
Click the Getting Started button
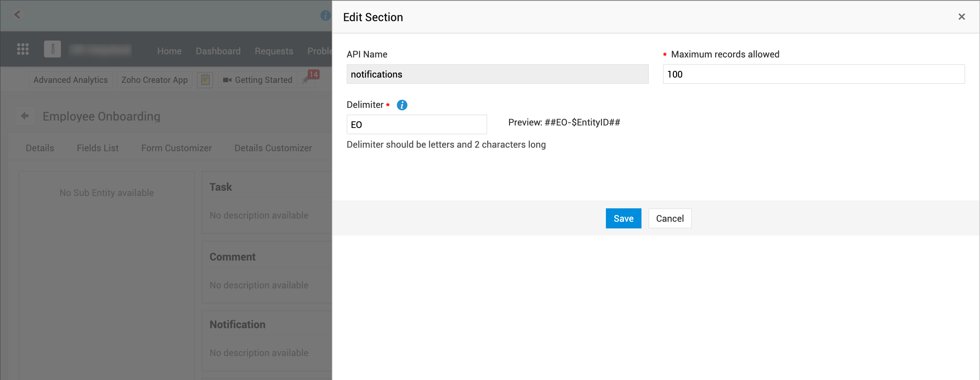pos(258,80)
